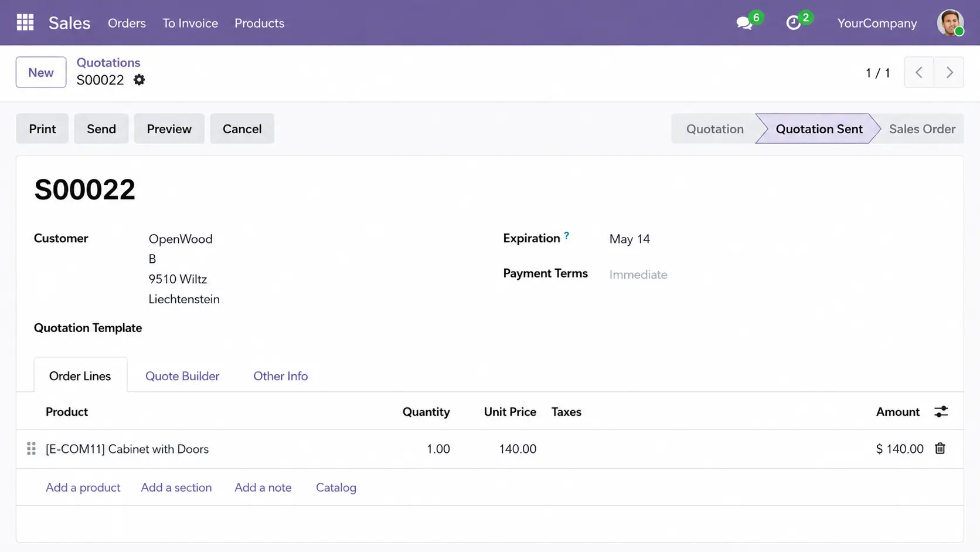
Task: Edit quantity 1.00 of Cabinet line
Action: click(438, 449)
